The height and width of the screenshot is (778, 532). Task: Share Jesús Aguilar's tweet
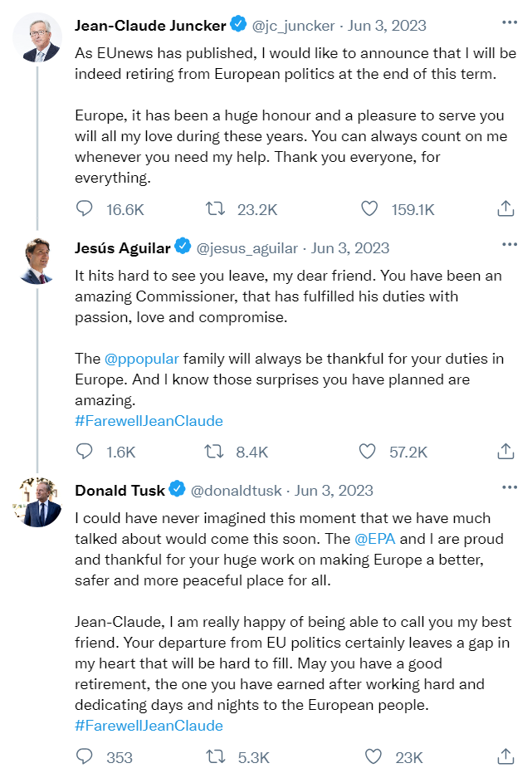coord(505,452)
